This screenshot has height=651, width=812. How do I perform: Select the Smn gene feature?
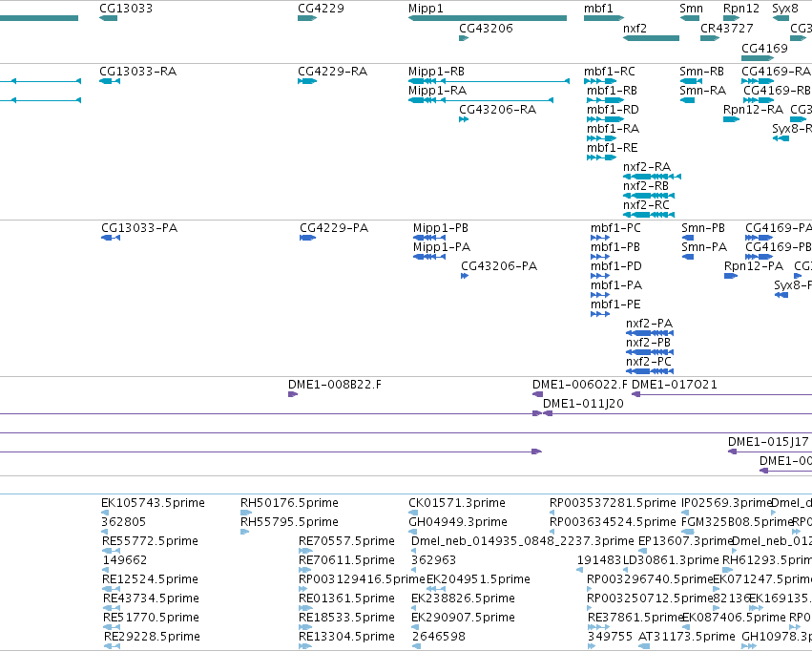[x=690, y=18]
